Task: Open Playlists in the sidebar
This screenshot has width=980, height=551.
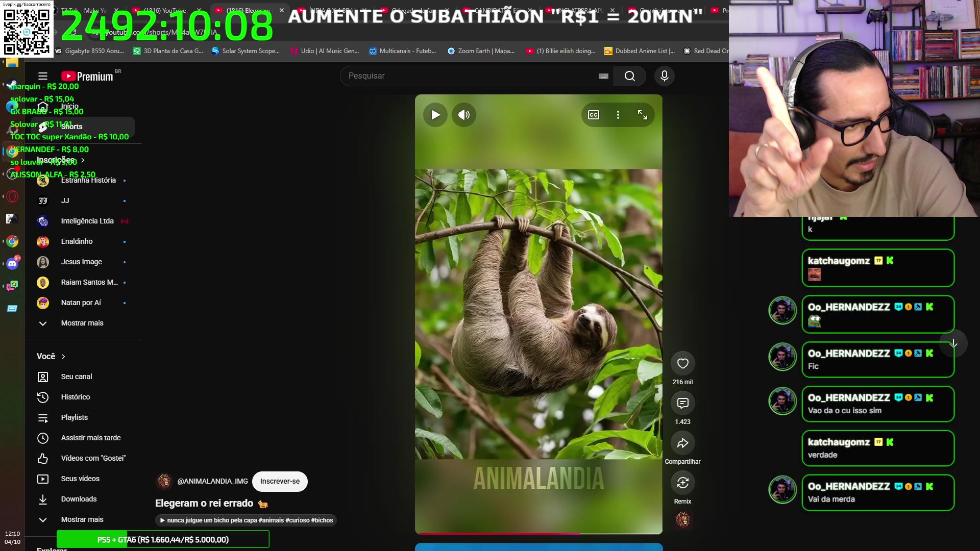Action: 82,417
